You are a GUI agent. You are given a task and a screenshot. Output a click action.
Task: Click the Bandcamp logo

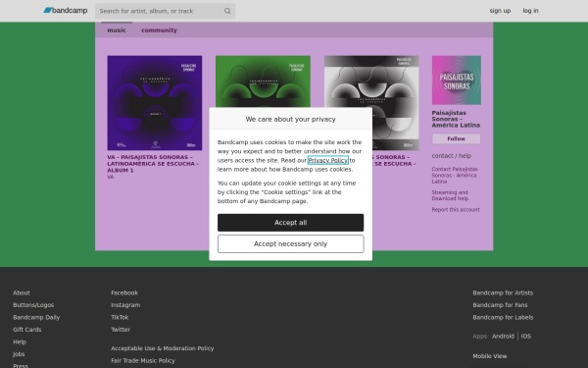[66, 11]
